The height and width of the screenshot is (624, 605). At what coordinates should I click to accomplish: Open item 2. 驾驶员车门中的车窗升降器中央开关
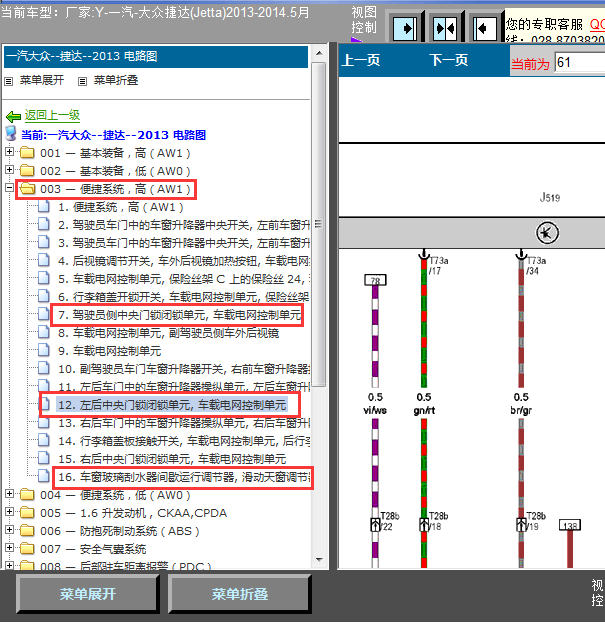[184, 225]
